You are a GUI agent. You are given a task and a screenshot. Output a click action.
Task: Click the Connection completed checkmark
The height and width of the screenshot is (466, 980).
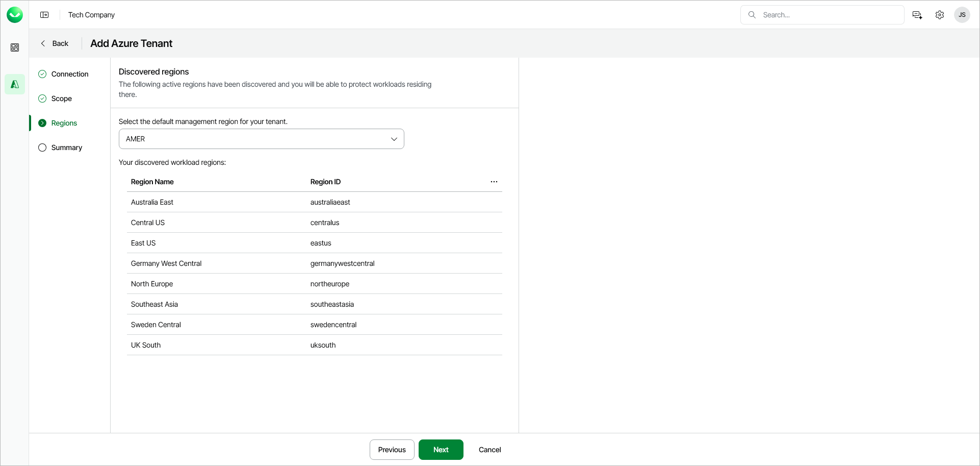[42, 74]
